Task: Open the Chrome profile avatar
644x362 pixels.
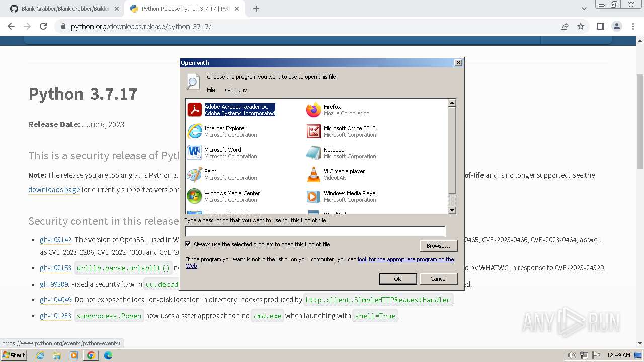Action: click(617, 26)
